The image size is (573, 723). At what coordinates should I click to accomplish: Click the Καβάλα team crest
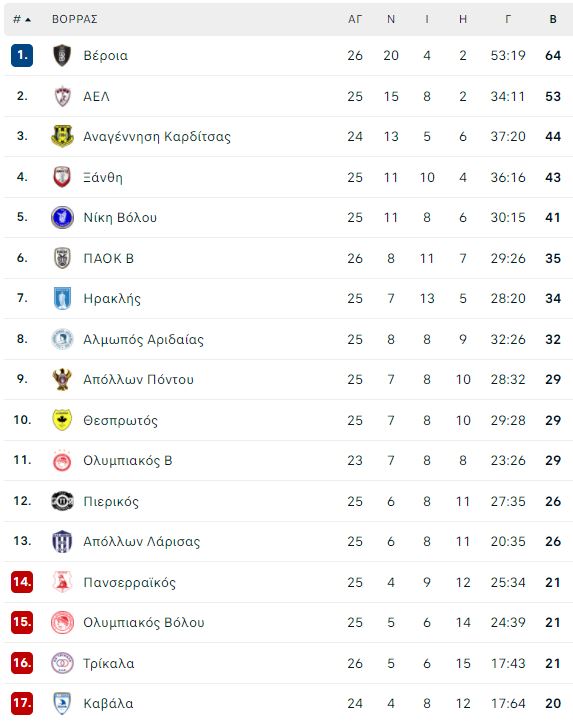coord(62,703)
